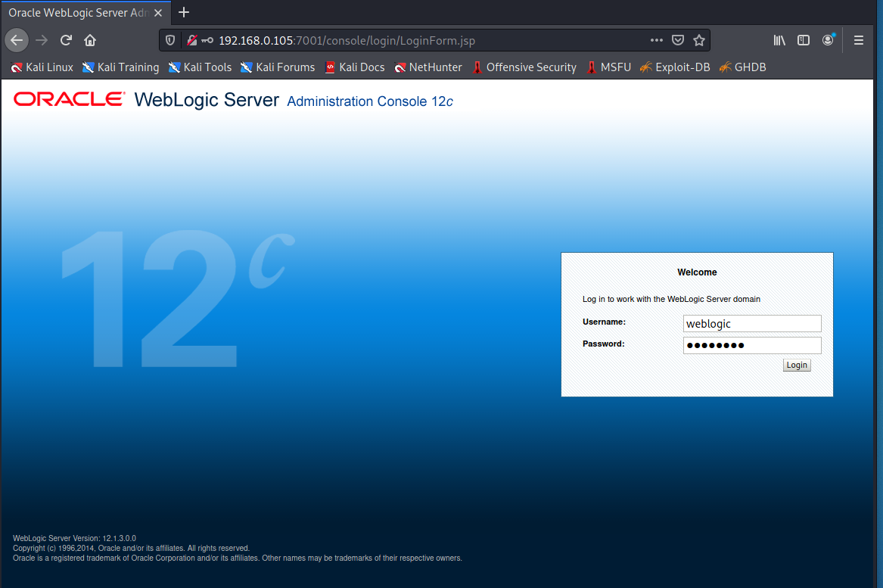Click the 'Administration Console 12c' heading text
This screenshot has width=883, height=588.
pos(370,101)
